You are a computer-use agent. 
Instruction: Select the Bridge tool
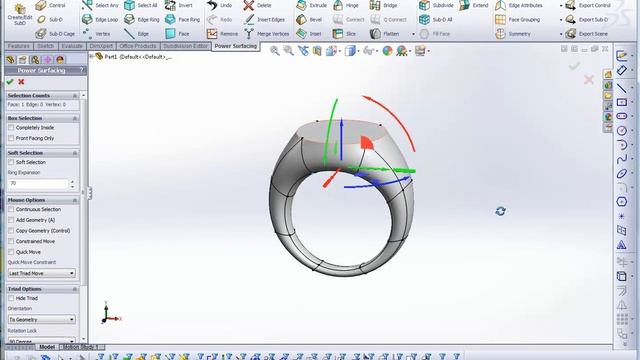[x=384, y=5]
